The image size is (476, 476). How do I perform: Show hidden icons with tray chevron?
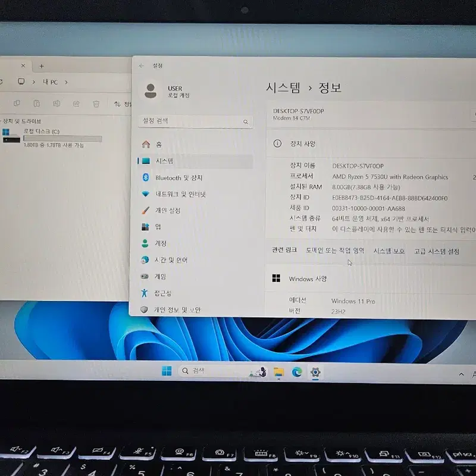(462, 374)
